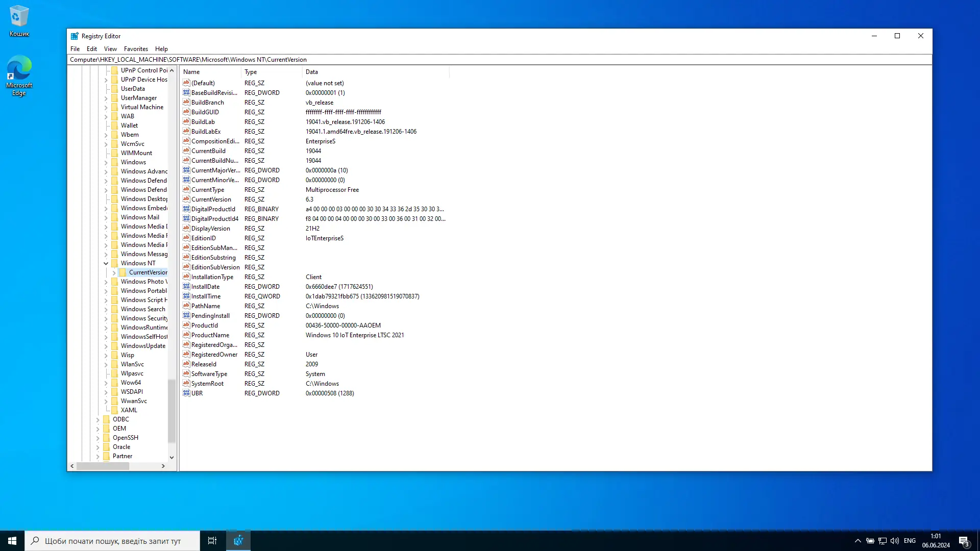Open the Favorites menu

point(136,49)
